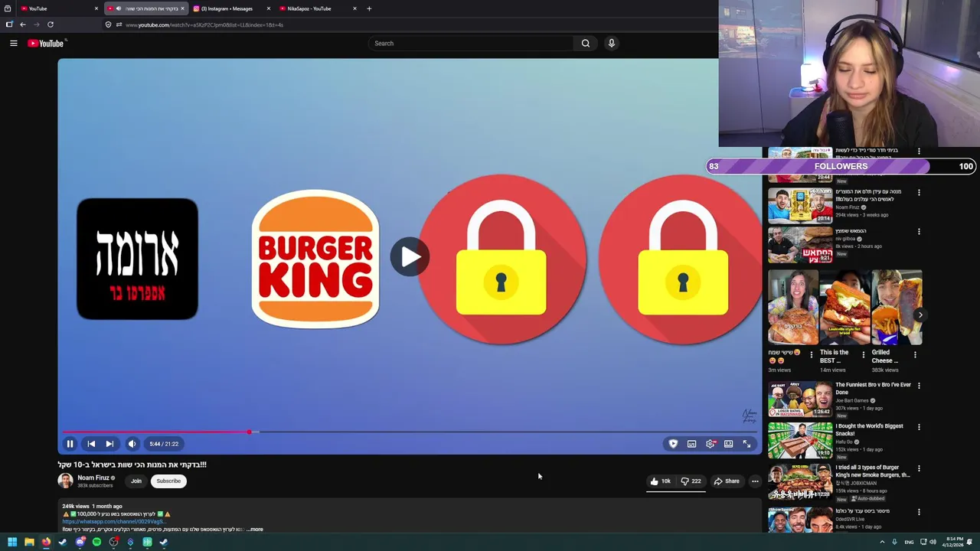Open options for niv gilboa video
The height and width of the screenshot is (551, 980).
pyautogui.click(x=920, y=232)
